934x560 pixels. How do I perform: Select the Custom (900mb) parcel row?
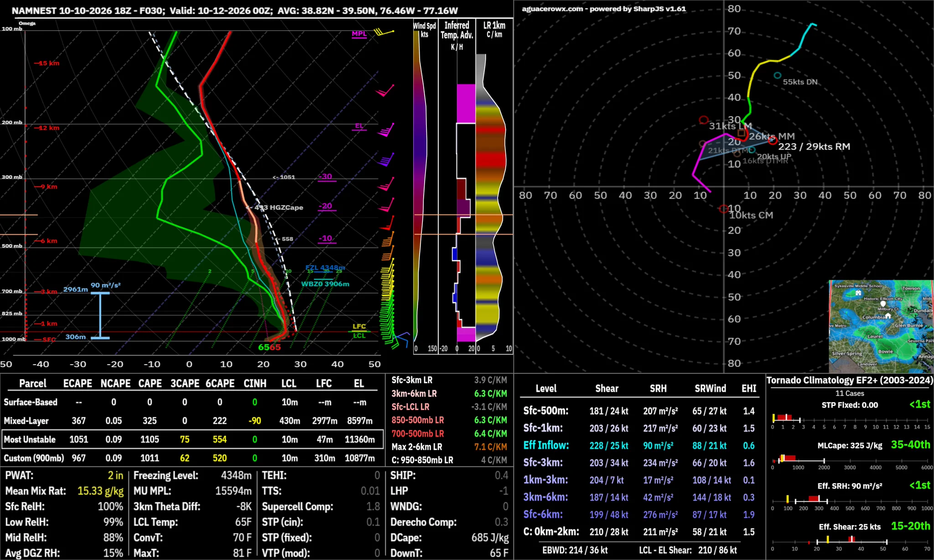192,458
